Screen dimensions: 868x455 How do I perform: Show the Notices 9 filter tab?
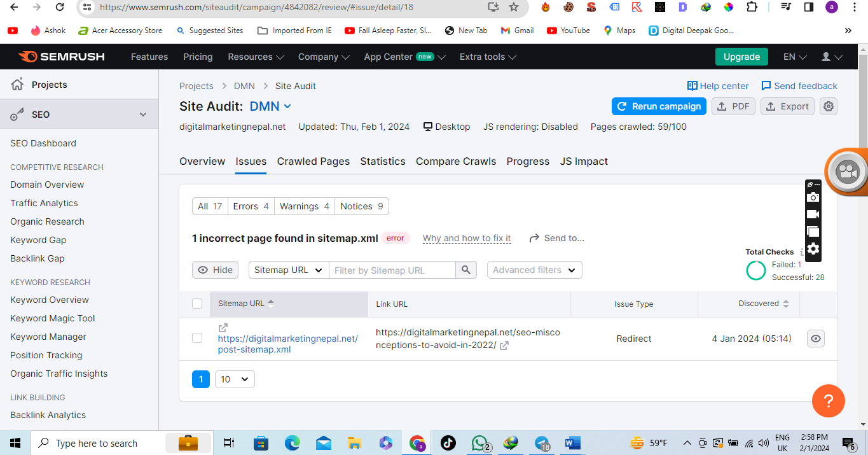[362, 206]
